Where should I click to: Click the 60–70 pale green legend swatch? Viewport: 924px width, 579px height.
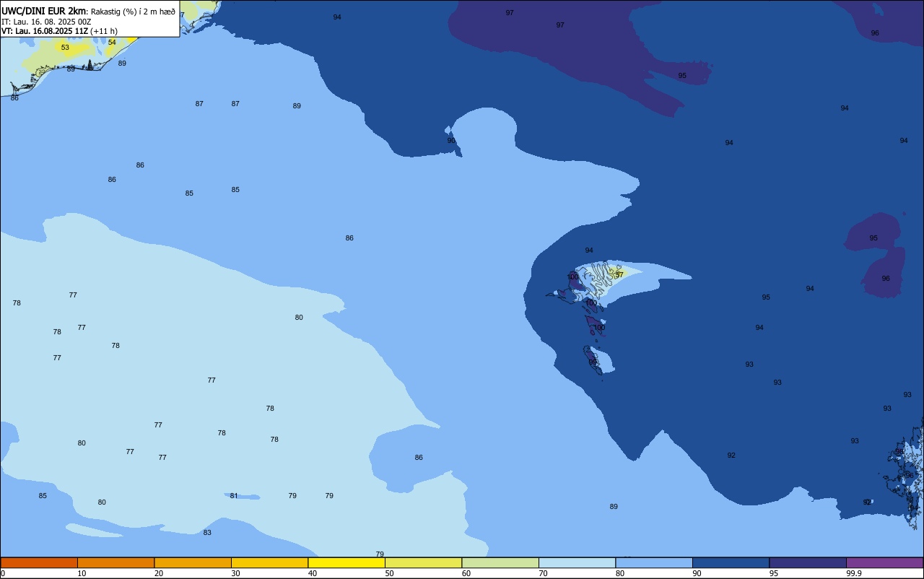[x=500, y=562]
